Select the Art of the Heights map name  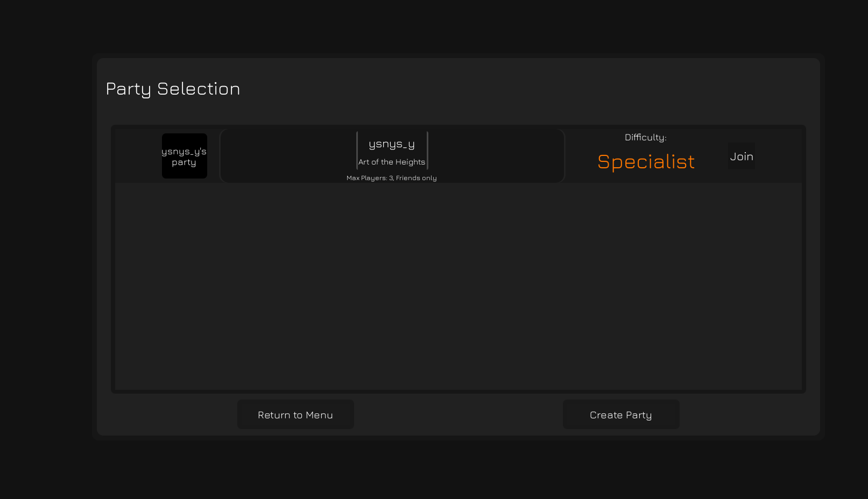392,161
